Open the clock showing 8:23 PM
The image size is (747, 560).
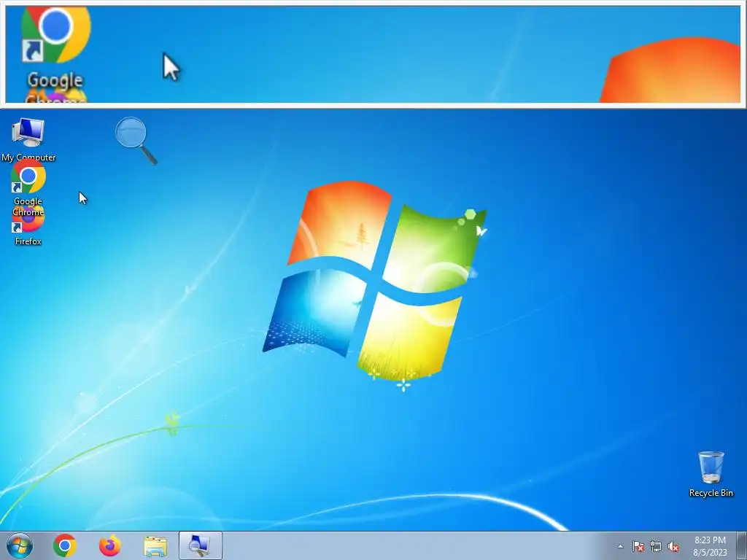point(710,546)
